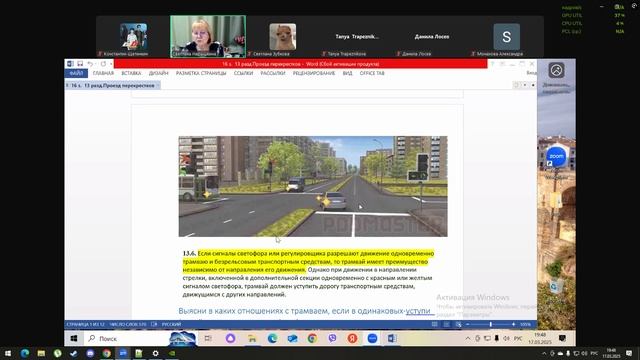Image resolution: width=640 pixels, height=360 pixels.
Task: Open the ВСТАВКА ribbon tab
Action: pyautogui.click(x=131, y=73)
